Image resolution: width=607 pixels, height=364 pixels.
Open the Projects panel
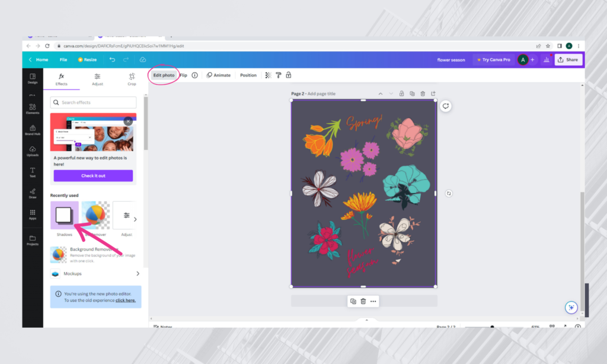[x=33, y=241]
